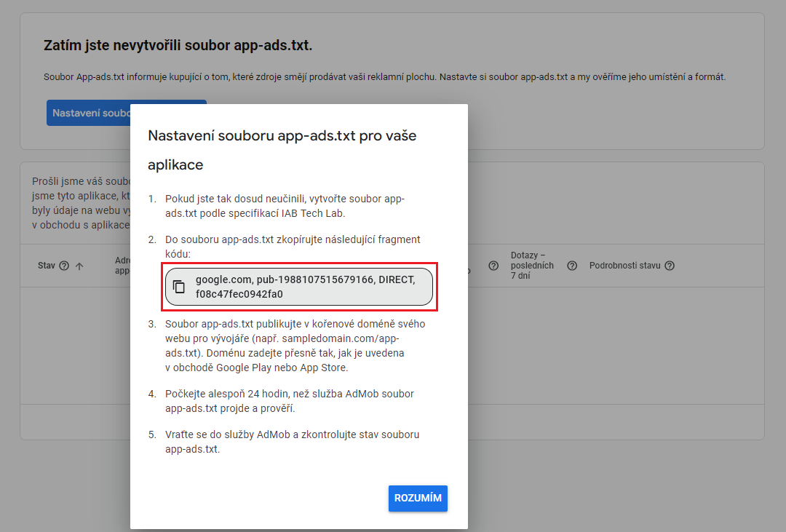Viewport: 786px width, 532px height.
Task: Click heading Zatím jste nevytvořili soubor app-ads.txt
Action: tap(178, 46)
